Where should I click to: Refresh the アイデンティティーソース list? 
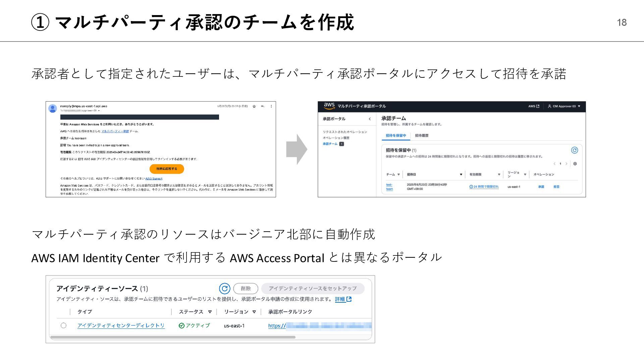[x=225, y=288]
